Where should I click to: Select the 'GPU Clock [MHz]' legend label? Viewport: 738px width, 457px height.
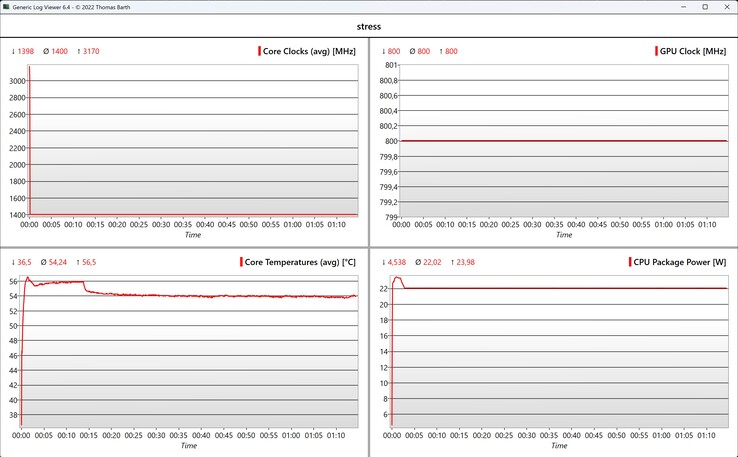pos(693,51)
